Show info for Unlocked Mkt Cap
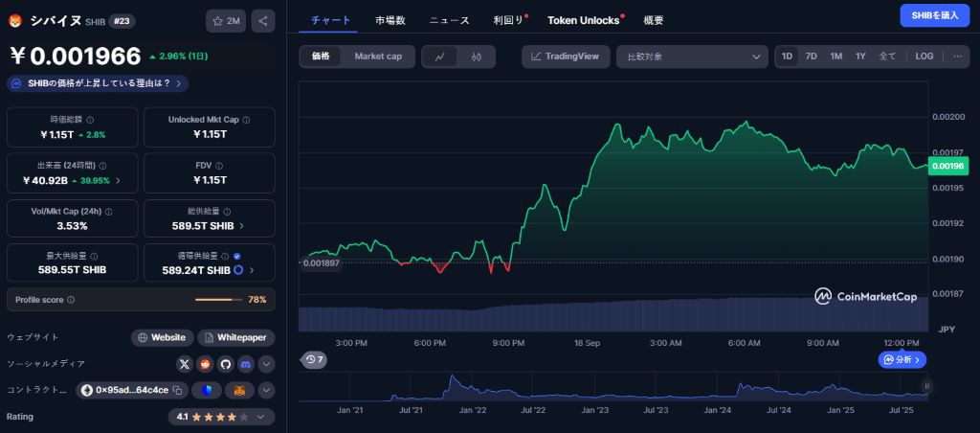Screen dimensions: 980x433 pos(246,120)
